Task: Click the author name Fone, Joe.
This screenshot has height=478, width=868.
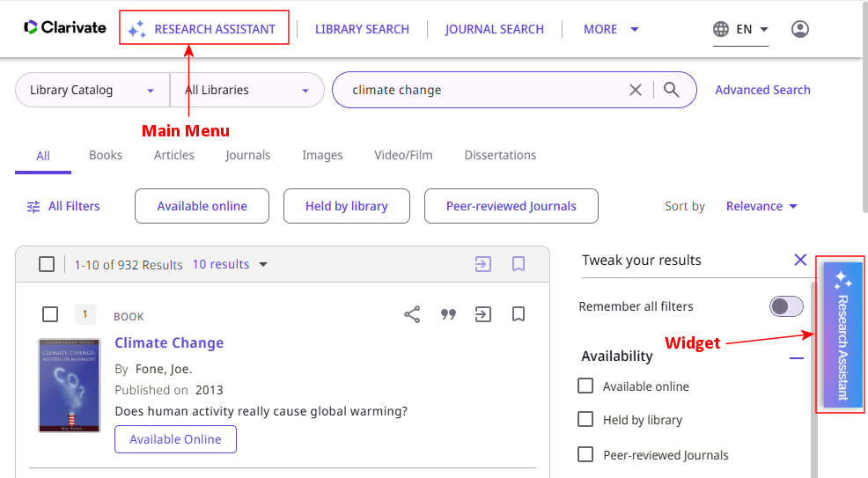Action: [164, 369]
